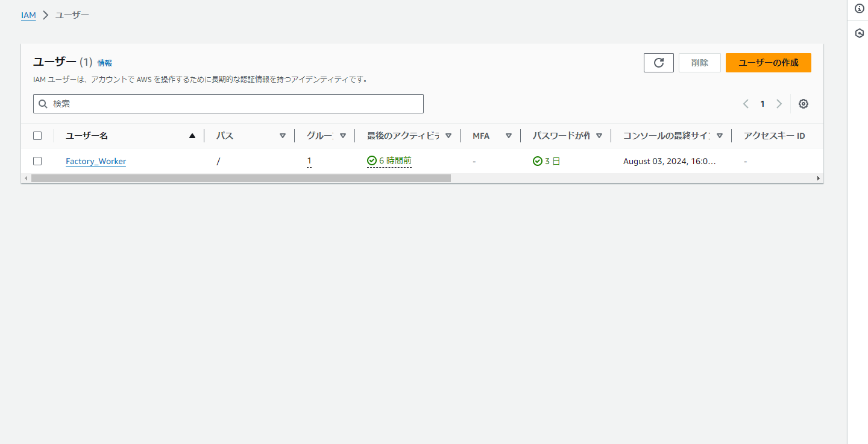
Task: Sort by MFA column arrow
Action: pyautogui.click(x=509, y=136)
